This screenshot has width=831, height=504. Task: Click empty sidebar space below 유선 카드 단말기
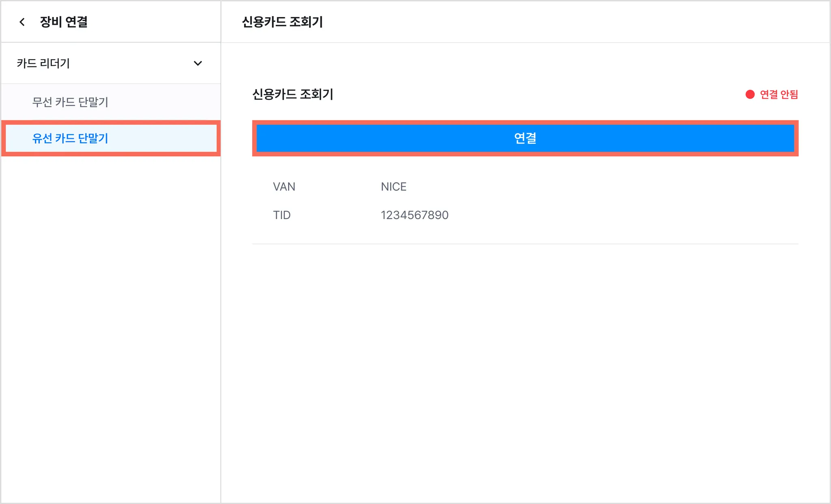[x=111, y=324]
